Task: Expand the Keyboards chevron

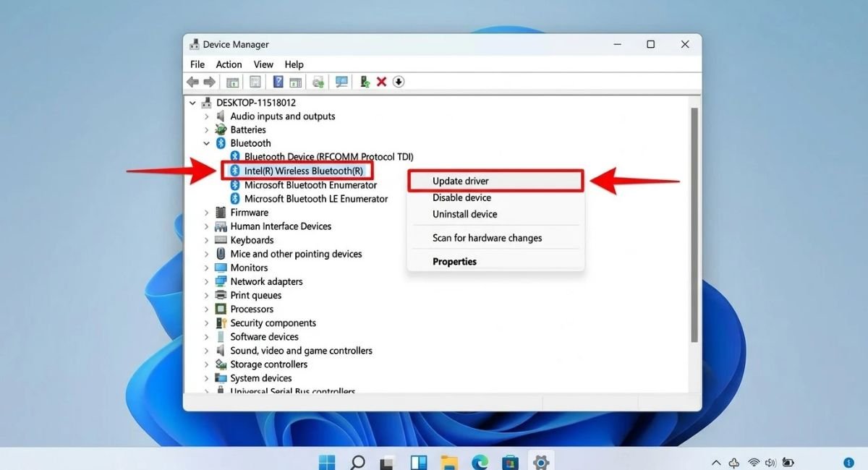Action: click(x=206, y=240)
